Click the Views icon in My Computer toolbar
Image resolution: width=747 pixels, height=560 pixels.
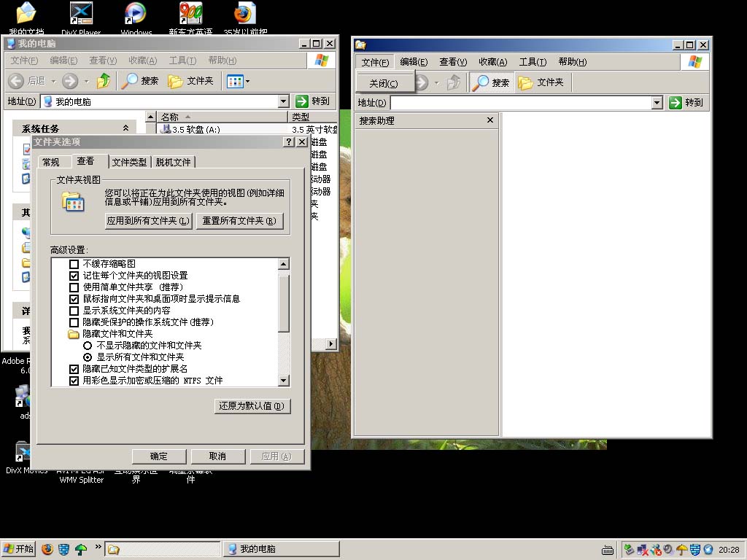point(235,82)
